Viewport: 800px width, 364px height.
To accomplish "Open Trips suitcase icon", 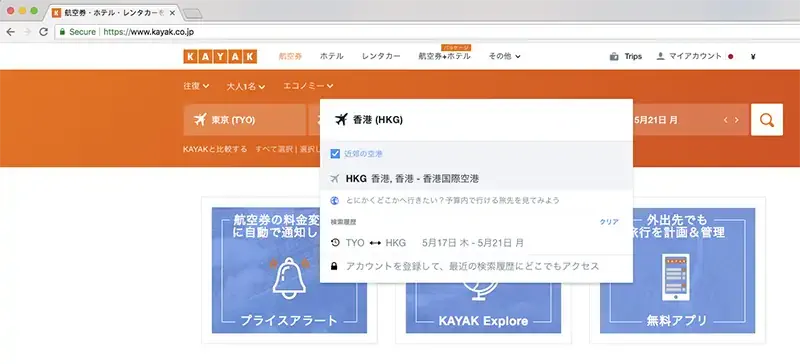I will 614,57.
